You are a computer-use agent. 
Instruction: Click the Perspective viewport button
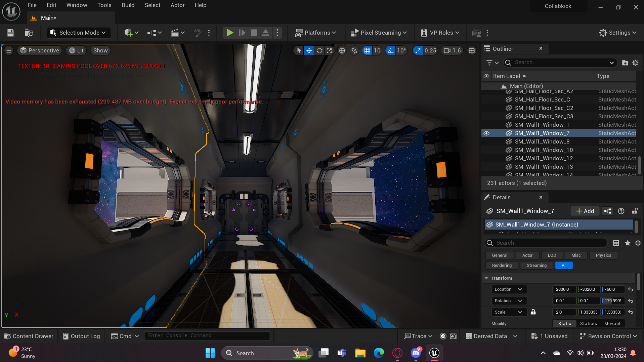[39, 50]
